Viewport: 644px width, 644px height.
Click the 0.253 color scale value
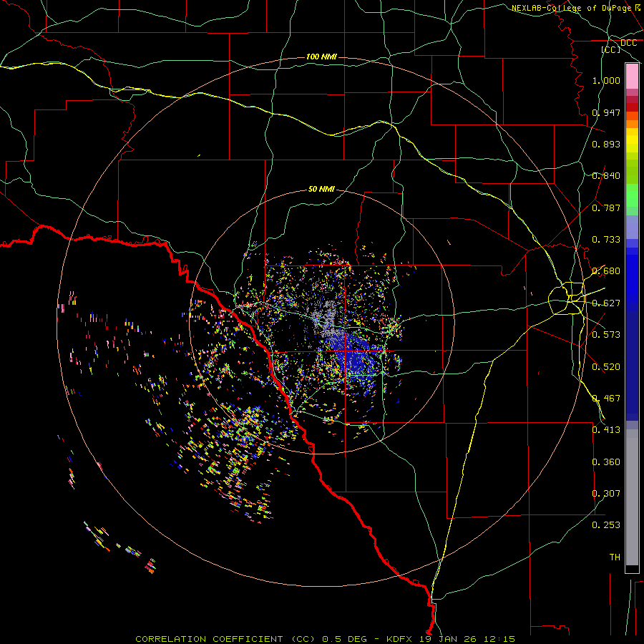606,525
